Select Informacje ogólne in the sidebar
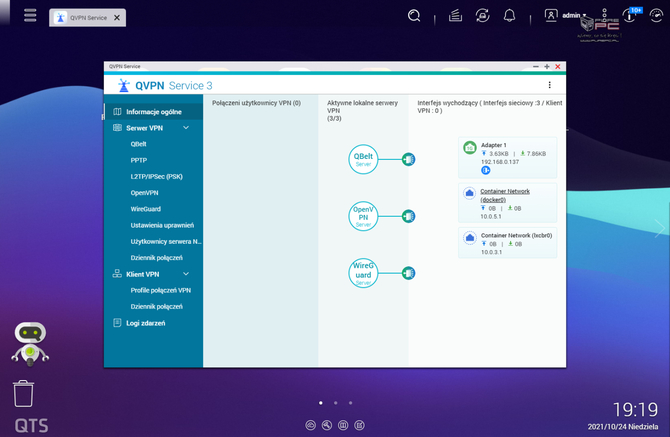The width and height of the screenshot is (670, 437). (153, 111)
